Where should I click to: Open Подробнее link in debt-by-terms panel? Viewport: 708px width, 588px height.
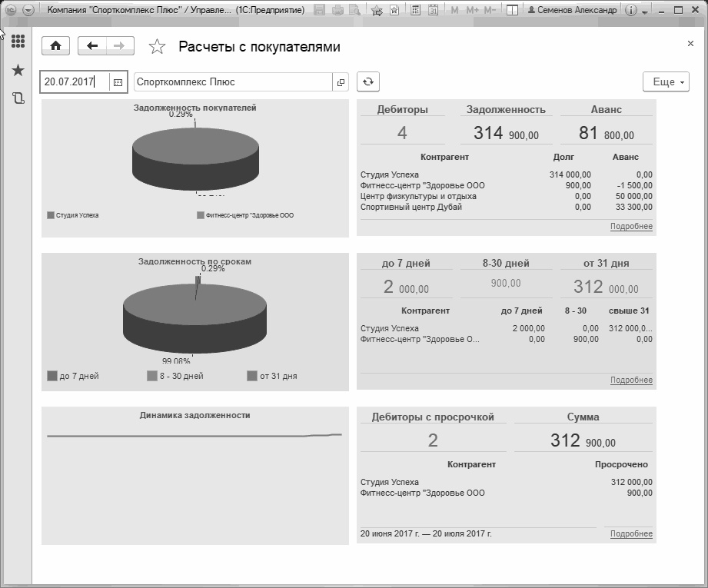tap(631, 380)
